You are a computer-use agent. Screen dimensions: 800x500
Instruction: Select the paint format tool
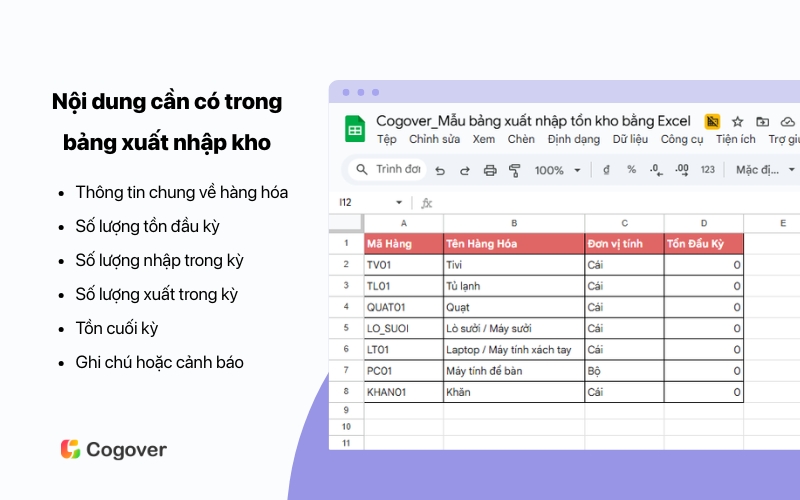[515, 170]
